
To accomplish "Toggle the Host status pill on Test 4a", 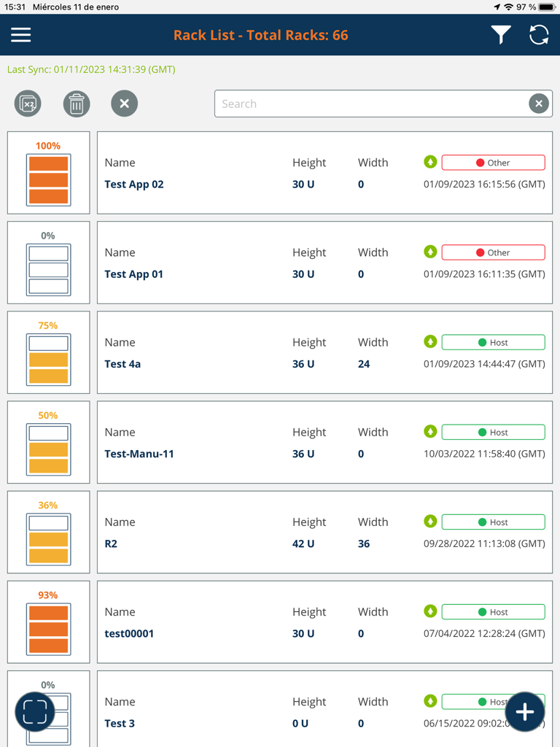I will 493,341.
